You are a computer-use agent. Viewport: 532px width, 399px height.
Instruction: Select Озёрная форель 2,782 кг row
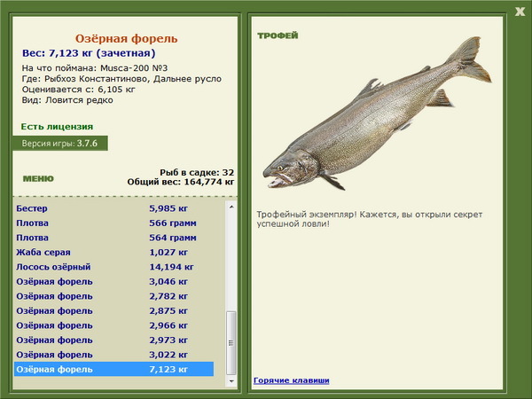click(x=114, y=296)
